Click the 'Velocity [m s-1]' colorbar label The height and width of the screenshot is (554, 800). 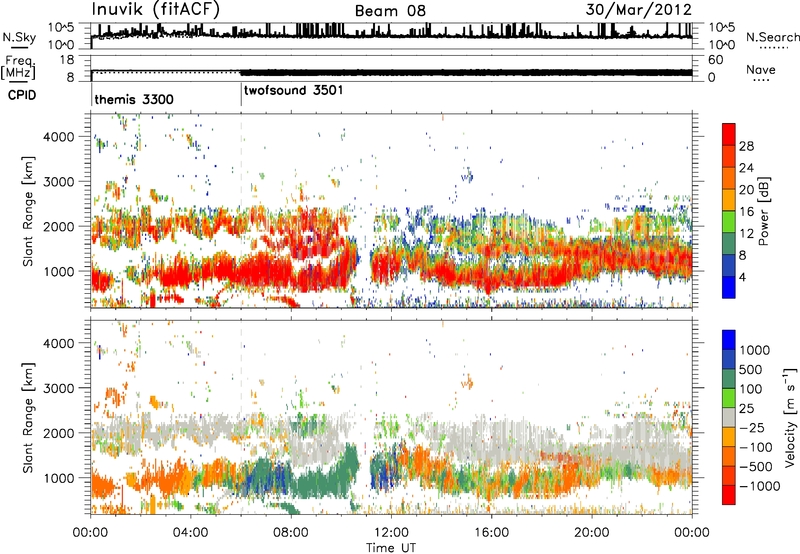790,417
